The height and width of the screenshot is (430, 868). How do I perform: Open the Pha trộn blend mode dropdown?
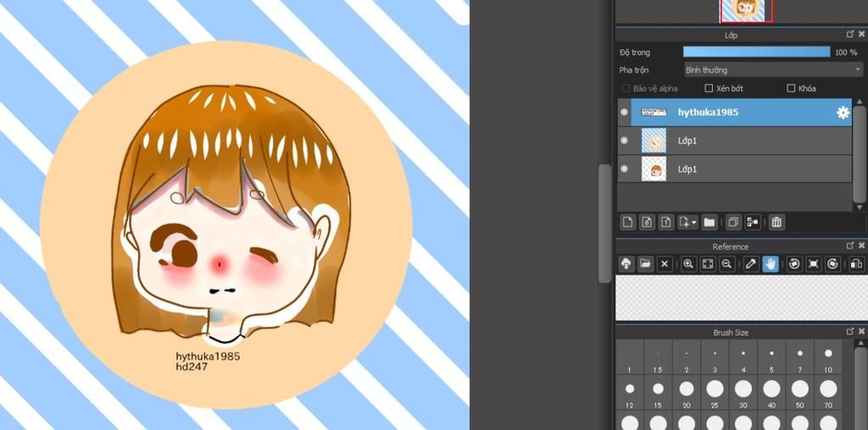pos(773,70)
